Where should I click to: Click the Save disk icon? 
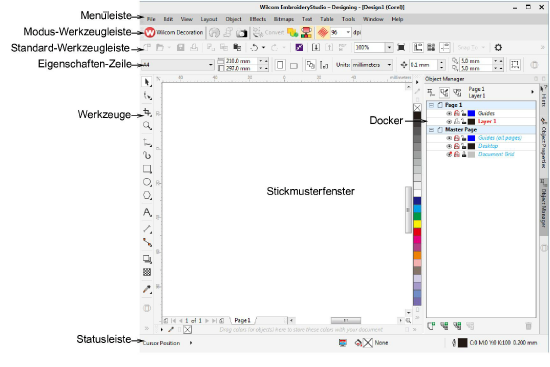[x=181, y=47]
